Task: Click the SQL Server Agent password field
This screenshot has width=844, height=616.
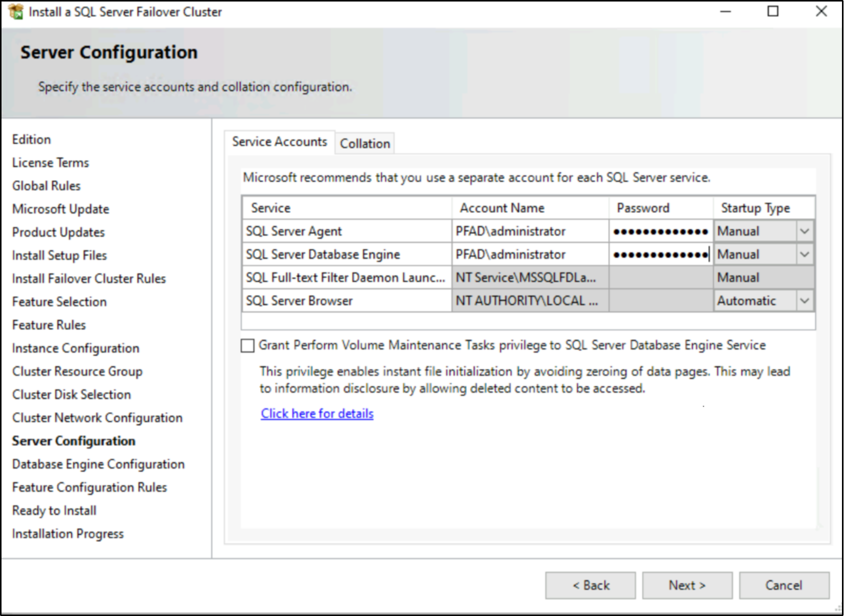Action: 661,232
